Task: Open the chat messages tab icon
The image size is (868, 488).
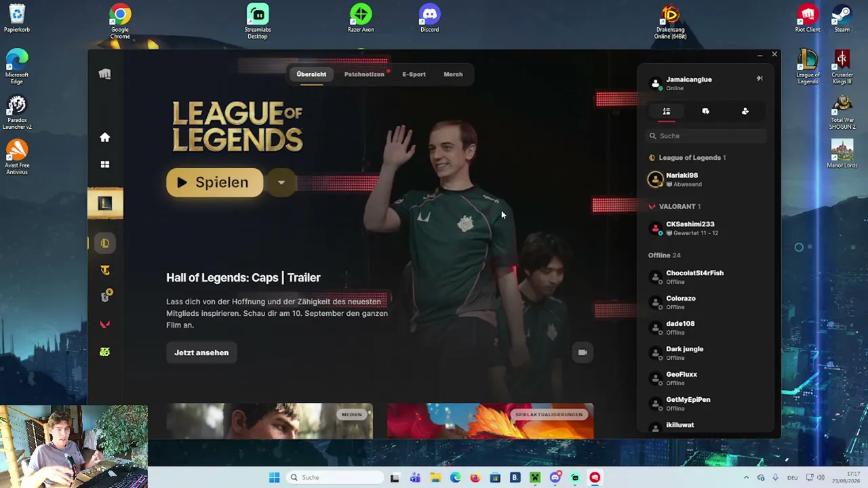Action: point(705,111)
